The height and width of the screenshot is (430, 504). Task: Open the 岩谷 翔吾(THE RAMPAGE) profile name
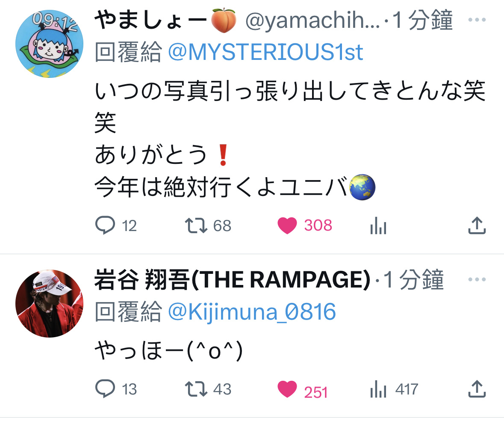(233, 279)
